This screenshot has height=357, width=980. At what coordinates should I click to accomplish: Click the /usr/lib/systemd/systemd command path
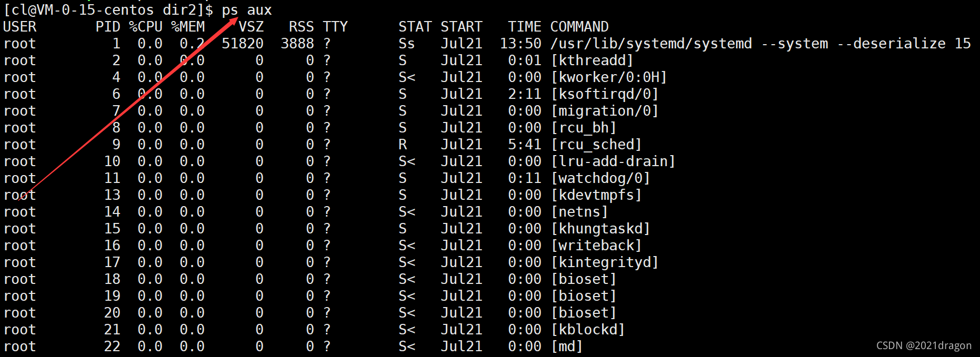pyautogui.click(x=651, y=44)
